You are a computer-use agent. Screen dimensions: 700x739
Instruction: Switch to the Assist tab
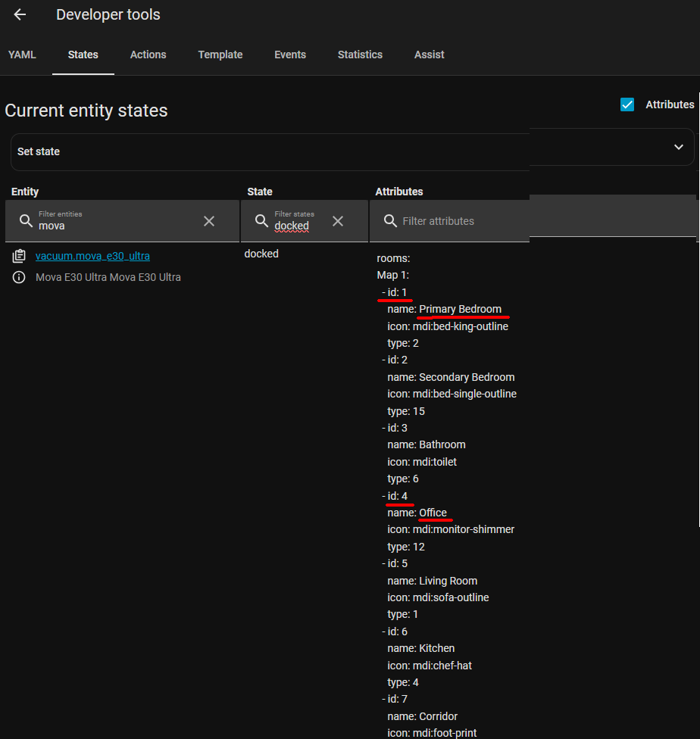429,55
